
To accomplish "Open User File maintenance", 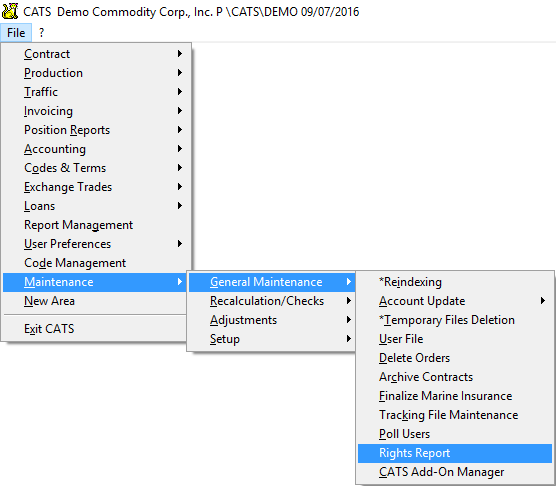I will (455, 339).
